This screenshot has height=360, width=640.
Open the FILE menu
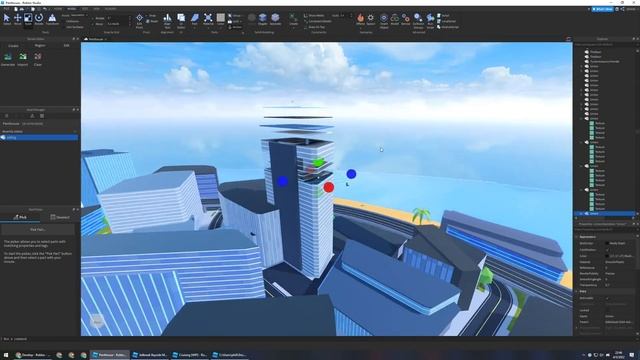(6, 9)
